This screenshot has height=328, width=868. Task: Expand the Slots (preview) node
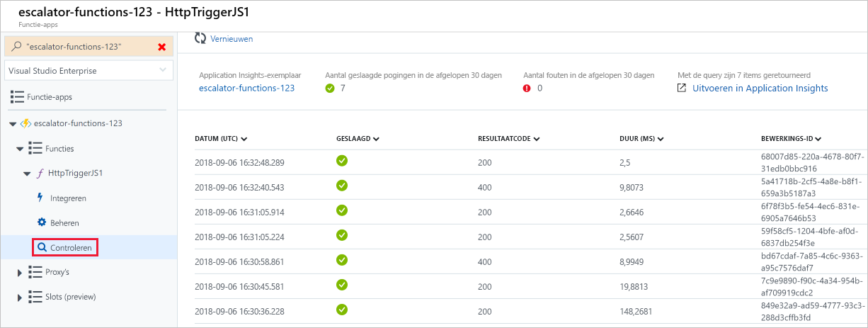(20, 297)
